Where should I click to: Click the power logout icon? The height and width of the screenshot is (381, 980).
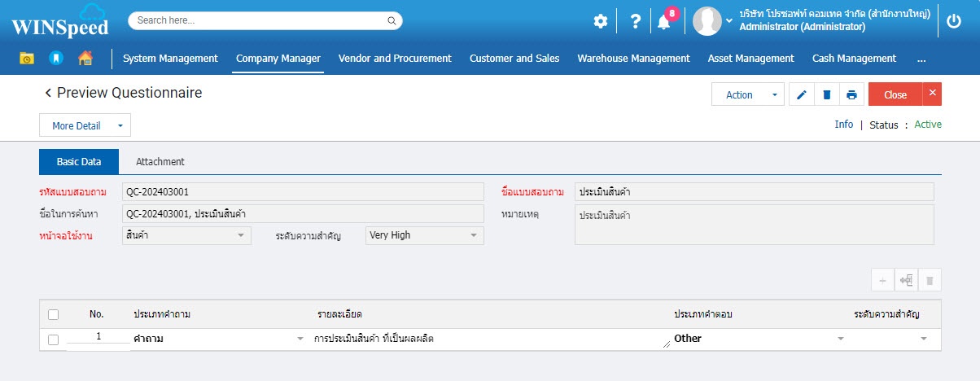click(x=955, y=22)
